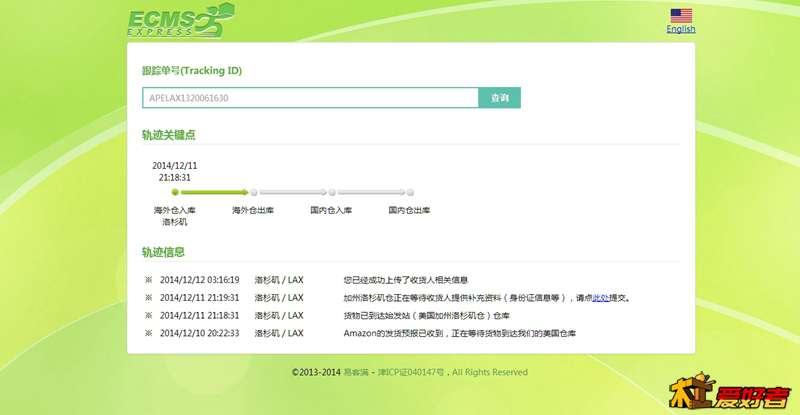This screenshot has width=800, height=415.
Task: Click the Amazon shipment notice message
Action: 460,333
